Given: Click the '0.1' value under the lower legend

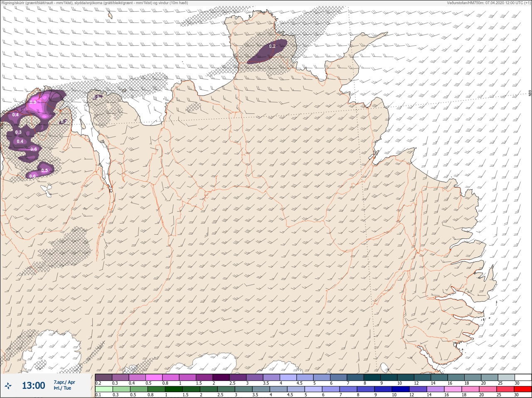Looking at the screenshot, I should (98, 395).
